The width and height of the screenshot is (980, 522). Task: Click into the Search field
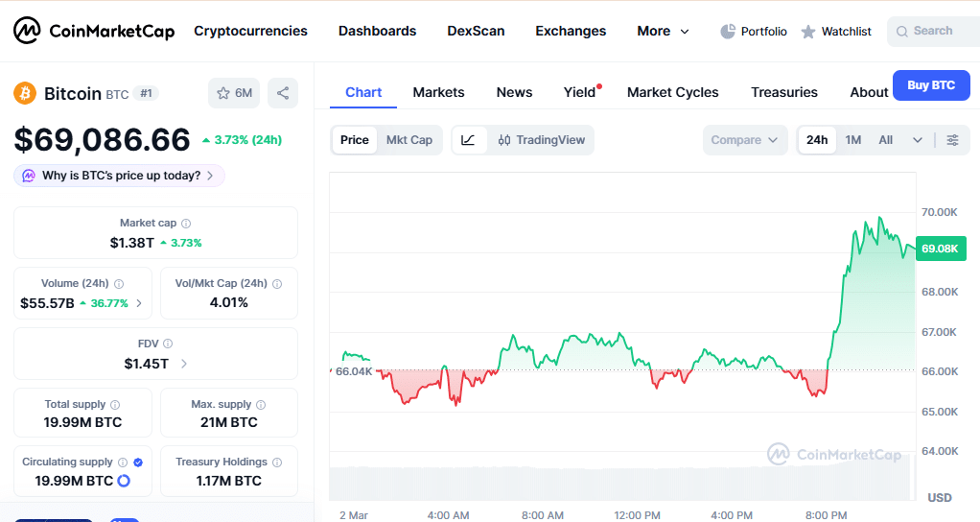934,32
